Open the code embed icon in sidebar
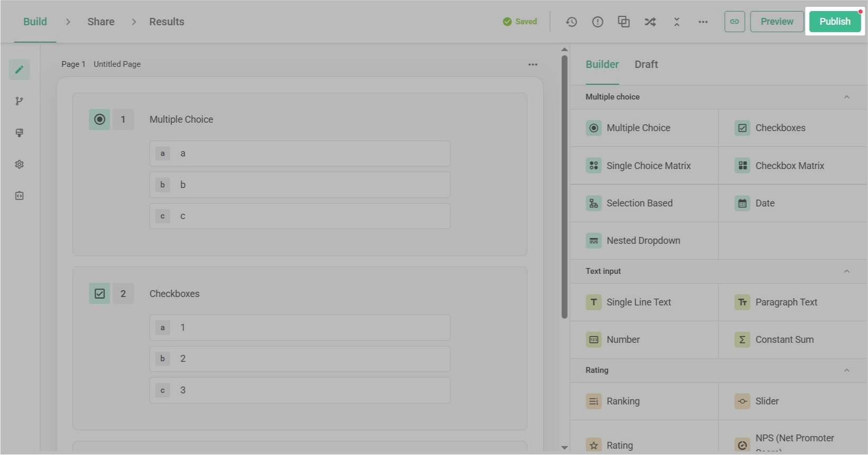Image resolution: width=868 pixels, height=455 pixels. pos(19,196)
